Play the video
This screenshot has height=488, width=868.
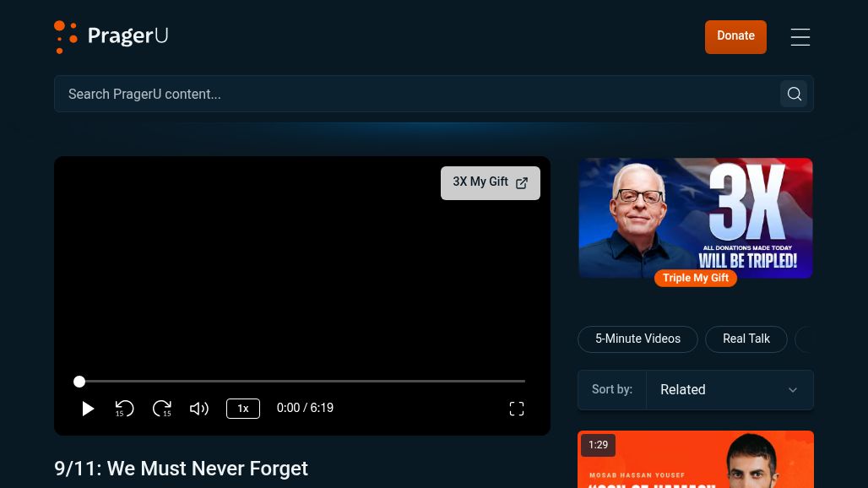tap(88, 409)
